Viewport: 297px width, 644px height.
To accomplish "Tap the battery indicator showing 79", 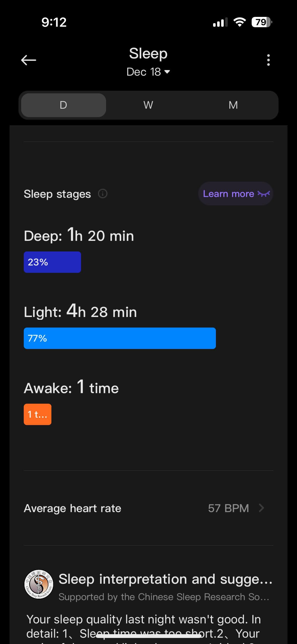I will [262, 22].
